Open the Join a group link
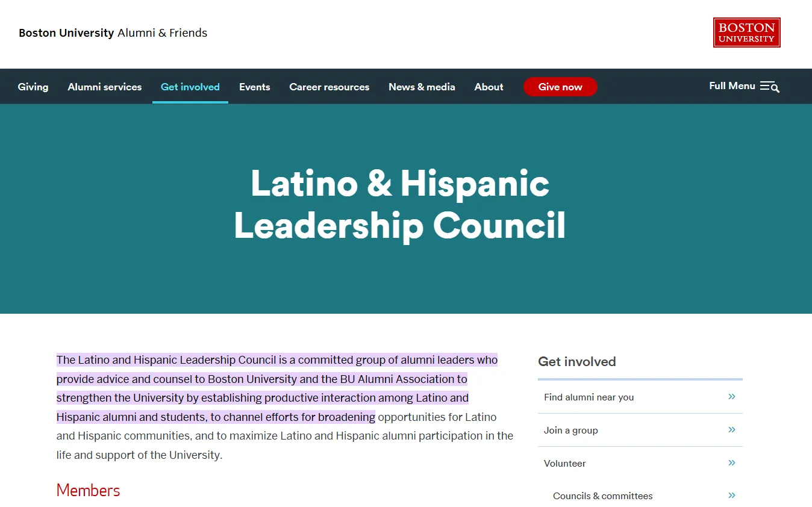Image resolution: width=812 pixels, height=507 pixels. click(571, 430)
